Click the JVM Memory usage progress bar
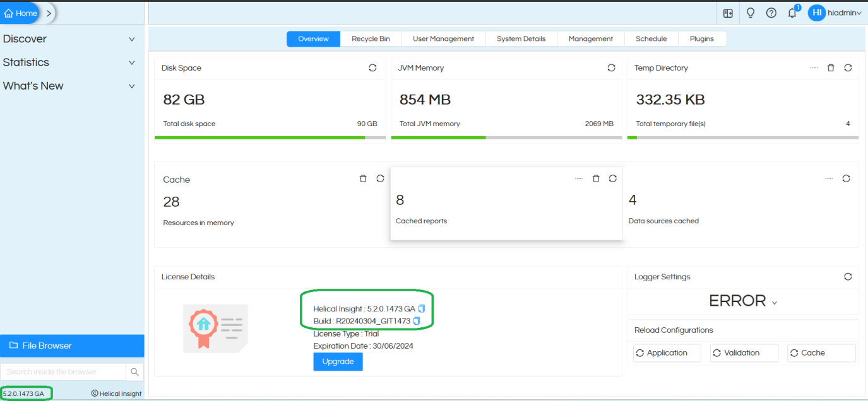 [x=506, y=137]
